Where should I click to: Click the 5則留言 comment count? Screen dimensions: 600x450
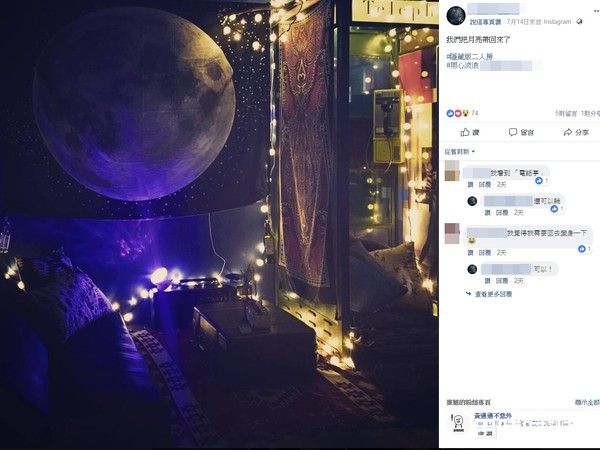[x=566, y=113]
